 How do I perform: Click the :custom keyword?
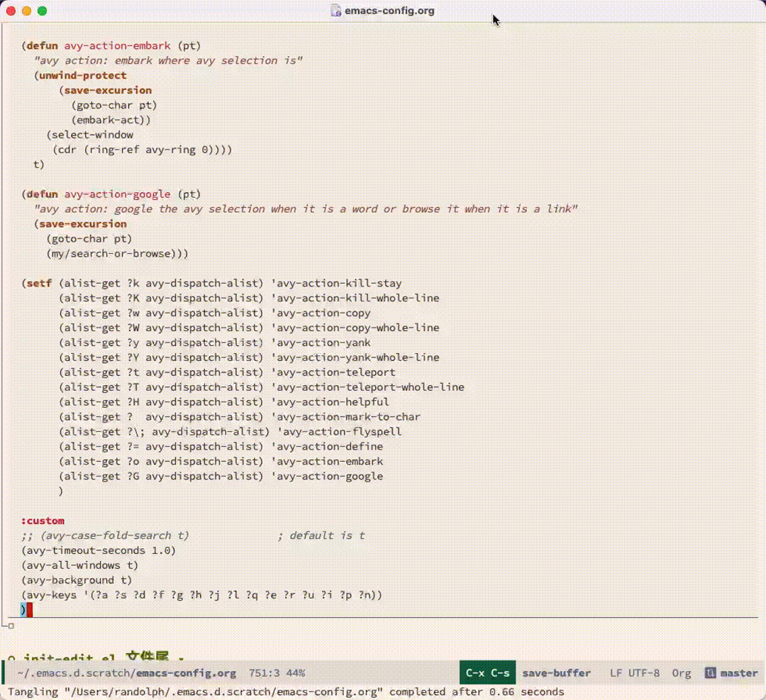(43, 521)
